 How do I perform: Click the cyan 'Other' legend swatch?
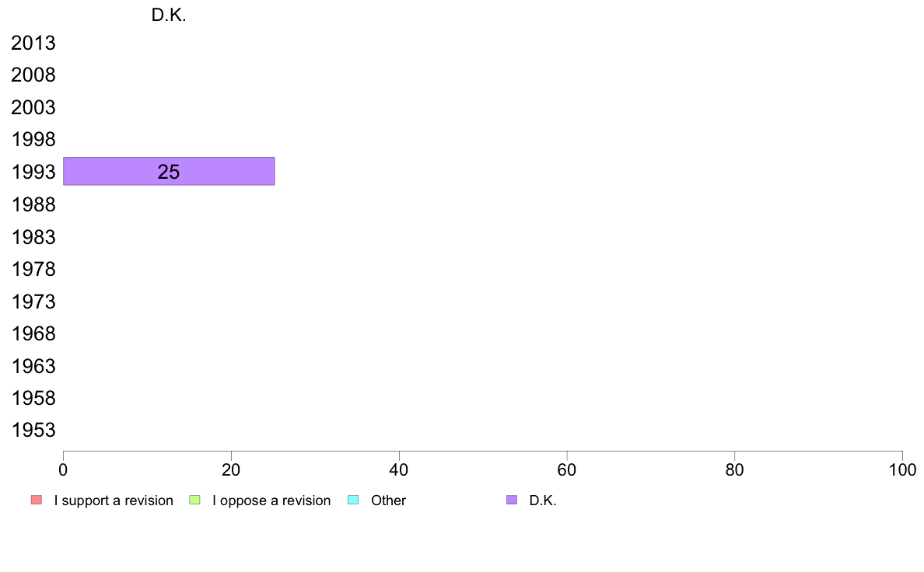click(x=353, y=500)
